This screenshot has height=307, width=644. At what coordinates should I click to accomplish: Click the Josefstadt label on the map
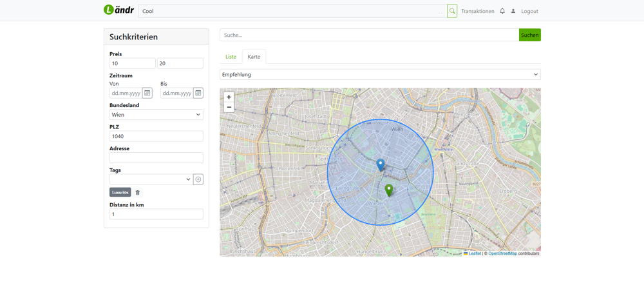(315, 117)
